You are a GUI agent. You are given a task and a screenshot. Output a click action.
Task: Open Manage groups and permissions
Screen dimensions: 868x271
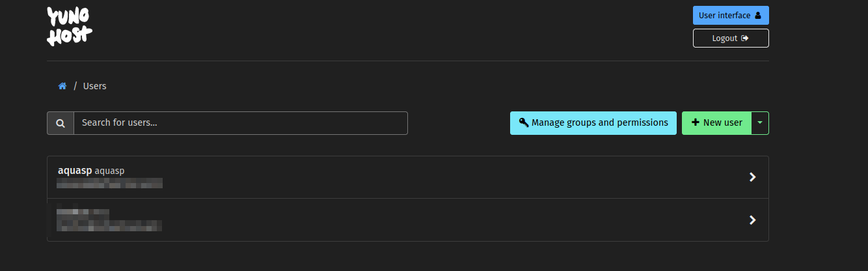click(593, 123)
